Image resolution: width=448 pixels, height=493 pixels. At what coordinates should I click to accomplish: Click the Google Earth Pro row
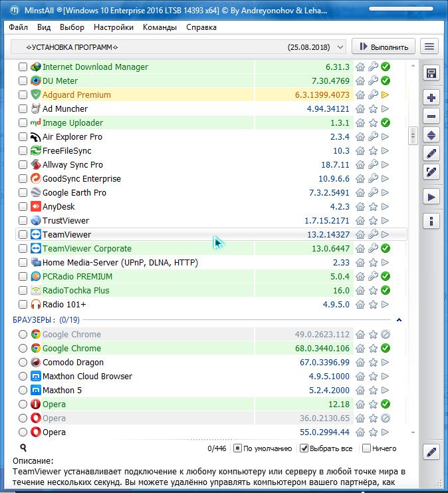point(211,193)
